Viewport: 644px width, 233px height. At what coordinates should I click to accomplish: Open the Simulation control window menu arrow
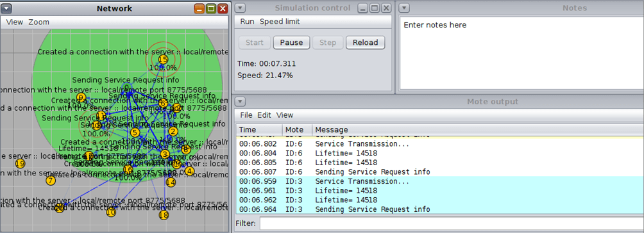241,8
